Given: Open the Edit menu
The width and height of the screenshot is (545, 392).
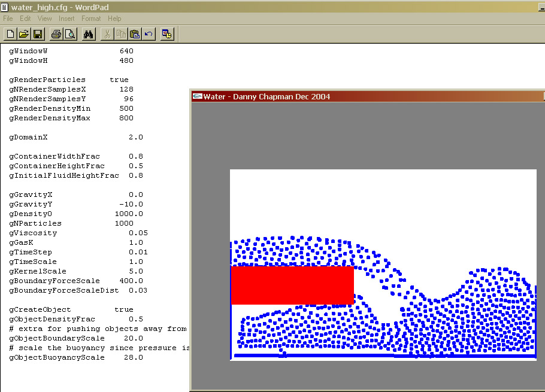Looking at the screenshot, I should click(x=25, y=19).
